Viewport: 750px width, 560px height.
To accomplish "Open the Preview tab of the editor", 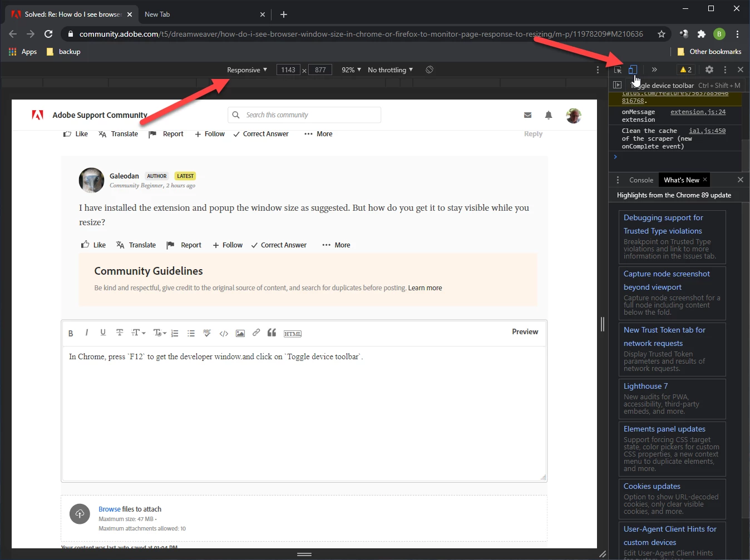I will 525,331.
